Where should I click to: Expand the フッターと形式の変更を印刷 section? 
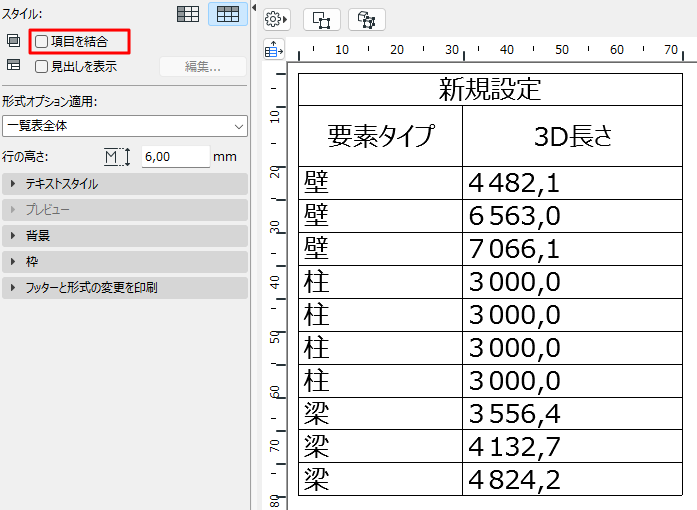(125, 288)
